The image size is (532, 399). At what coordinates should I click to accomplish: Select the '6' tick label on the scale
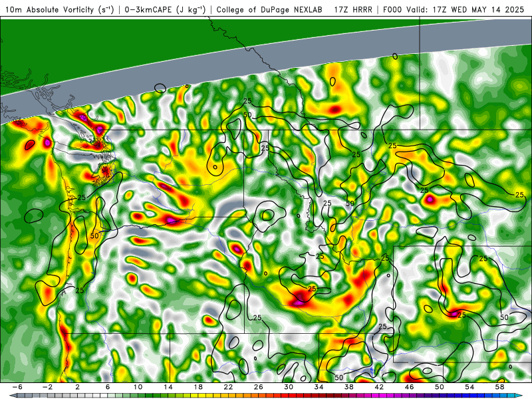108,387
